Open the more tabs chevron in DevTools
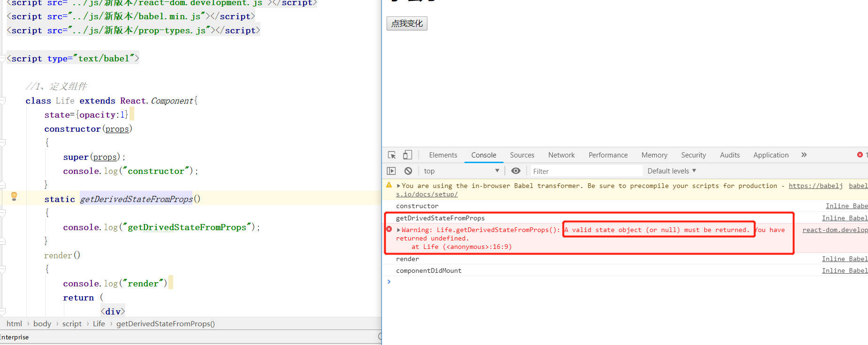 click(x=804, y=155)
